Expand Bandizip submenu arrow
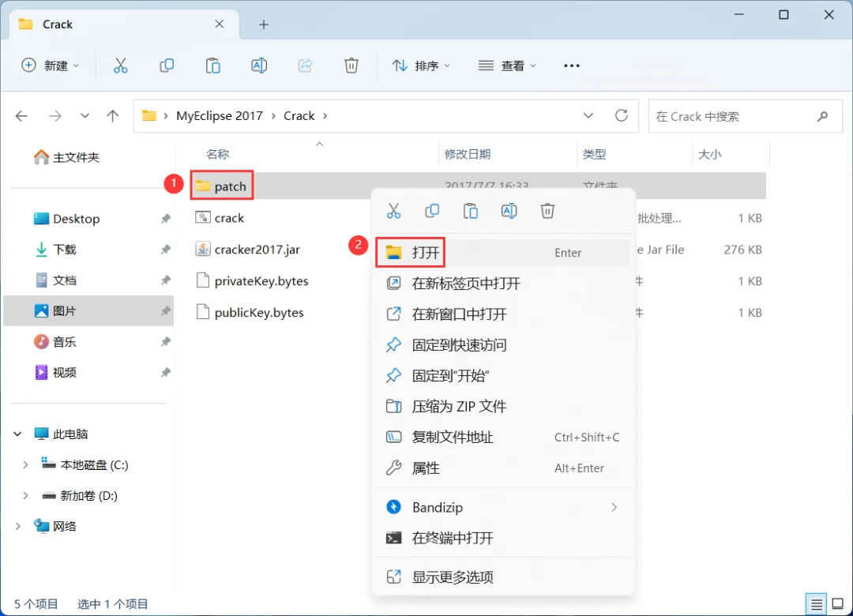The image size is (853, 616). coord(614,507)
